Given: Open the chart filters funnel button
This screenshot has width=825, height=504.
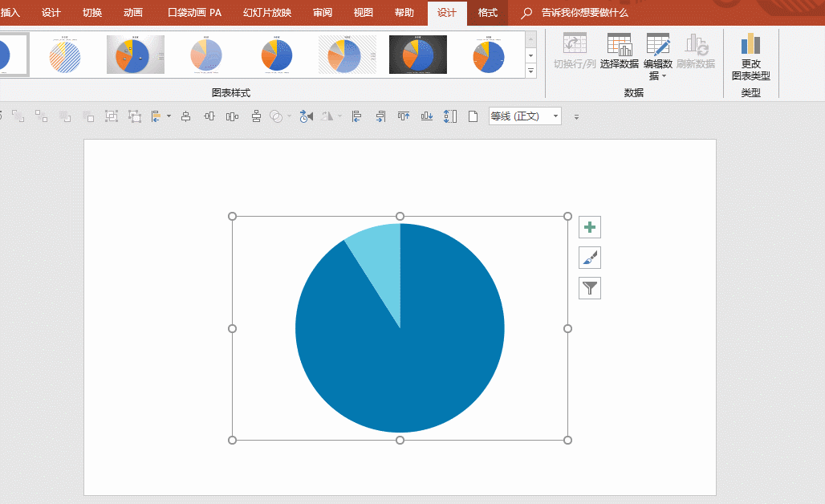Looking at the screenshot, I should [590, 288].
